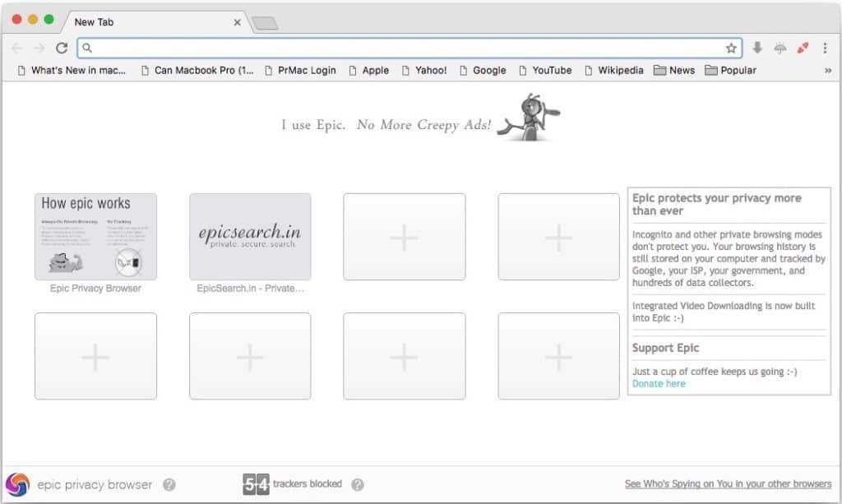
Task: Open the Wikipedia bookmark
Action: pyautogui.click(x=613, y=71)
